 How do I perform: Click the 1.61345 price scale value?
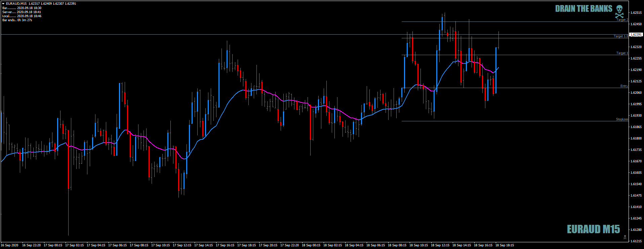(x=636, y=218)
